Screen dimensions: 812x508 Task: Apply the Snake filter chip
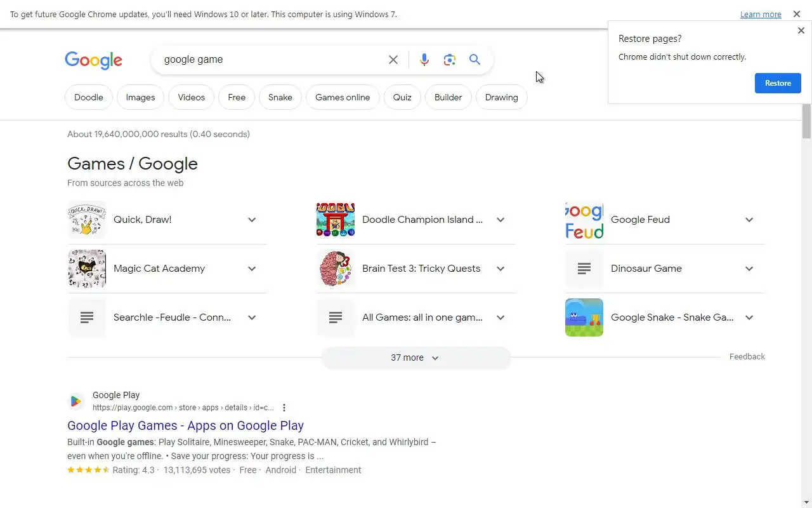pos(280,98)
